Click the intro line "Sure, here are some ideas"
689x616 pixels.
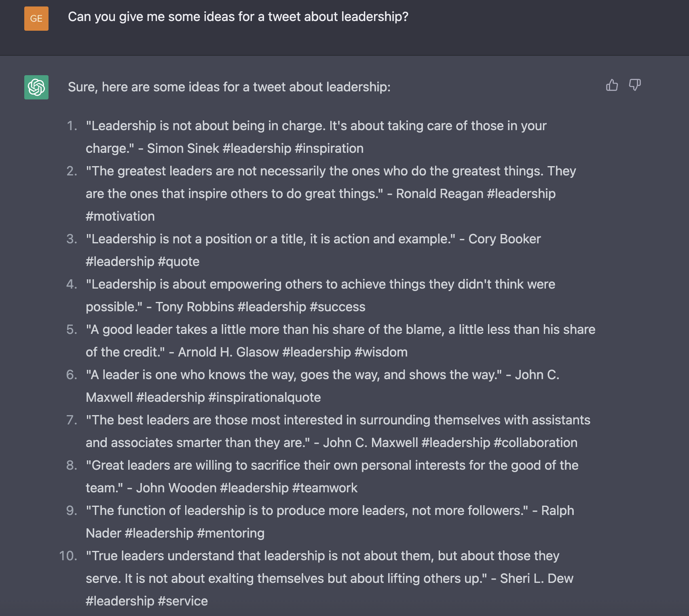click(229, 87)
